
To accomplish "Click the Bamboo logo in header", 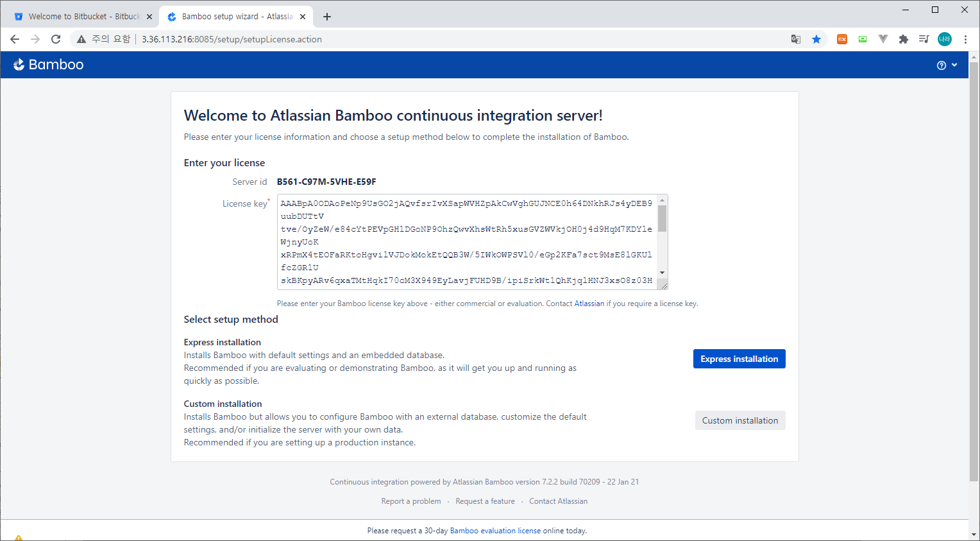I will coord(49,65).
